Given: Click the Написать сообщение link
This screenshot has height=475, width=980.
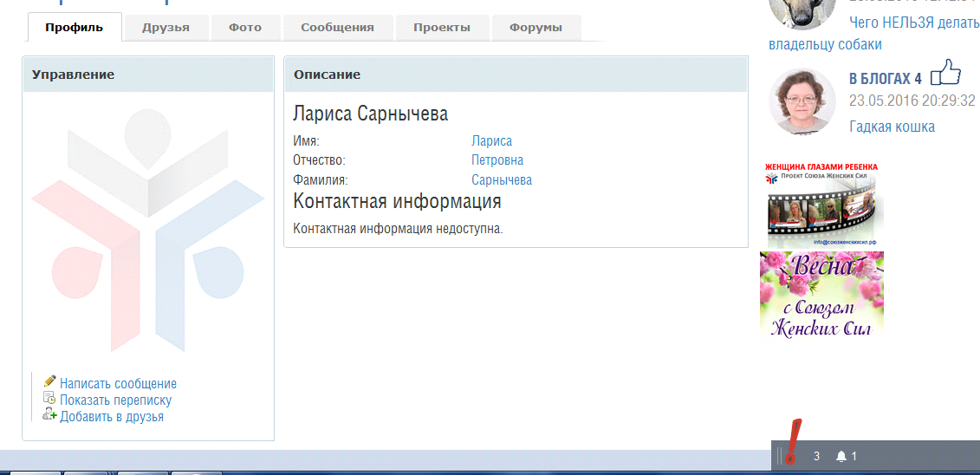Looking at the screenshot, I should (118, 383).
